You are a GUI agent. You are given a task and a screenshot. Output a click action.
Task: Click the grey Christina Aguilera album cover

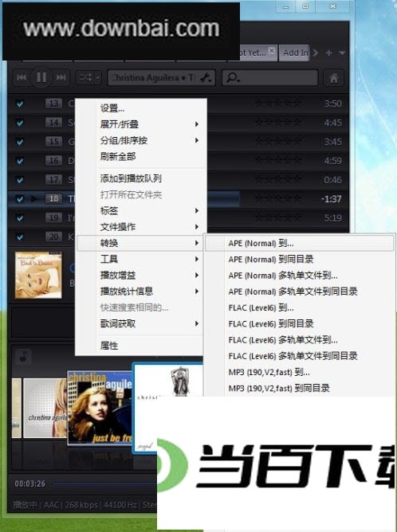coord(45,409)
